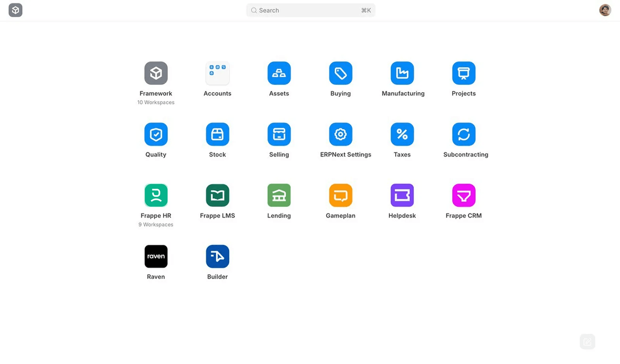Screen dimensions: 620x364
Task: Click the edit desktop pencil button
Action: pyautogui.click(x=587, y=342)
